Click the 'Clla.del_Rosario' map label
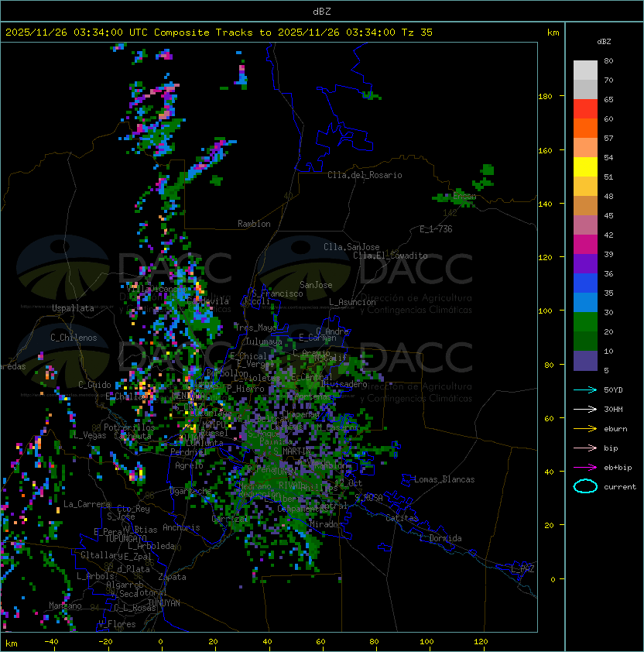 (365, 175)
